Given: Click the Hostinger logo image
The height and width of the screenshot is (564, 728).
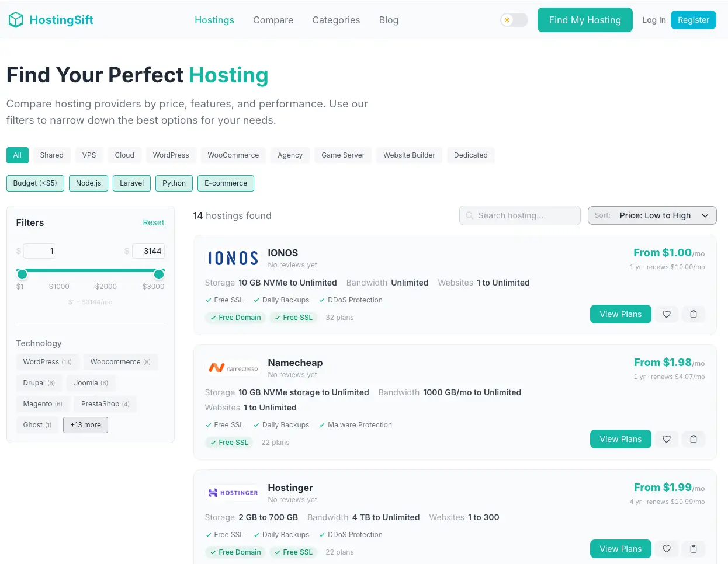Looking at the screenshot, I should (x=233, y=493).
